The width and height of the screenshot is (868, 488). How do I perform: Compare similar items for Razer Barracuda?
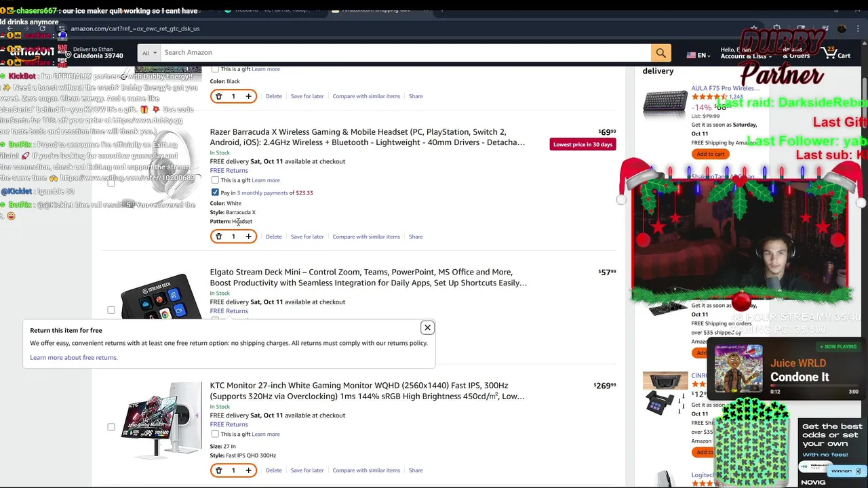point(366,237)
